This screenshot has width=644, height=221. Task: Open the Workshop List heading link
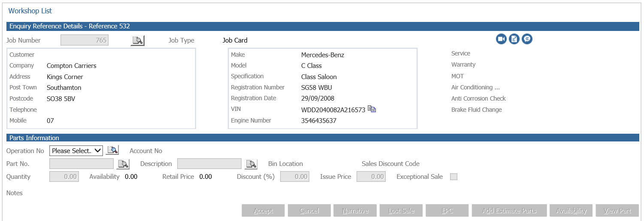click(30, 11)
